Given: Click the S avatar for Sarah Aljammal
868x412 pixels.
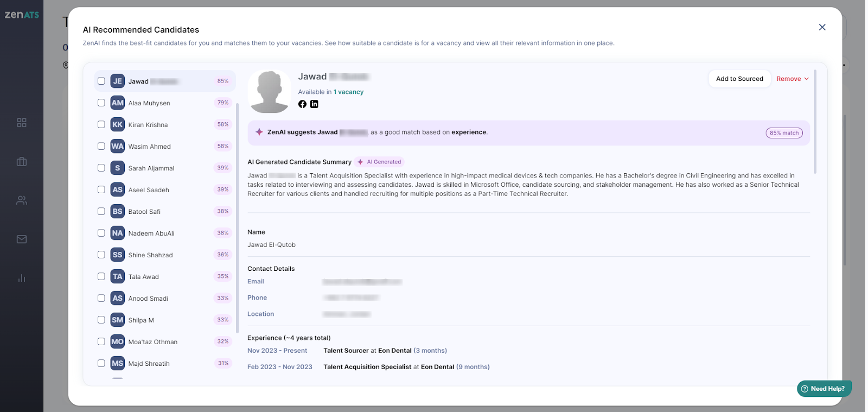Looking at the screenshot, I should [x=118, y=168].
